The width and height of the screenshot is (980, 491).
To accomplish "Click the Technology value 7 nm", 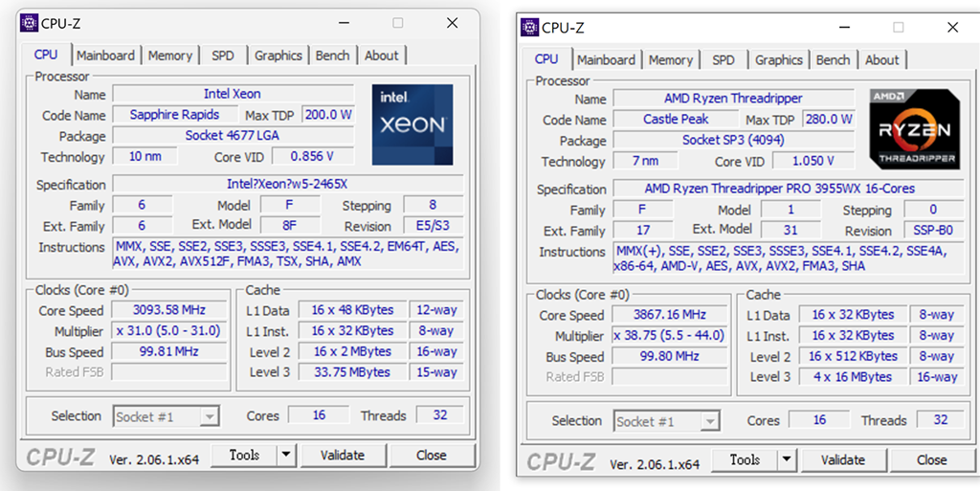I will [x=645, y=161].
